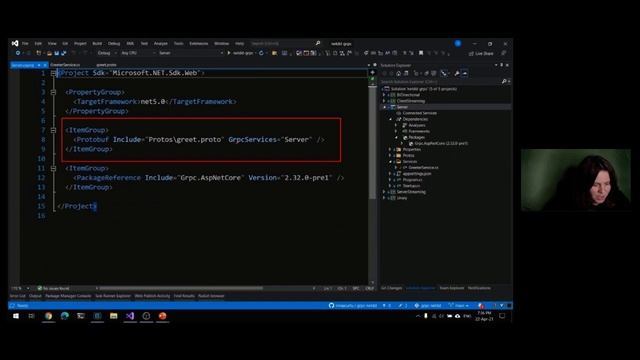Open the Output tab

click(35, 296)
